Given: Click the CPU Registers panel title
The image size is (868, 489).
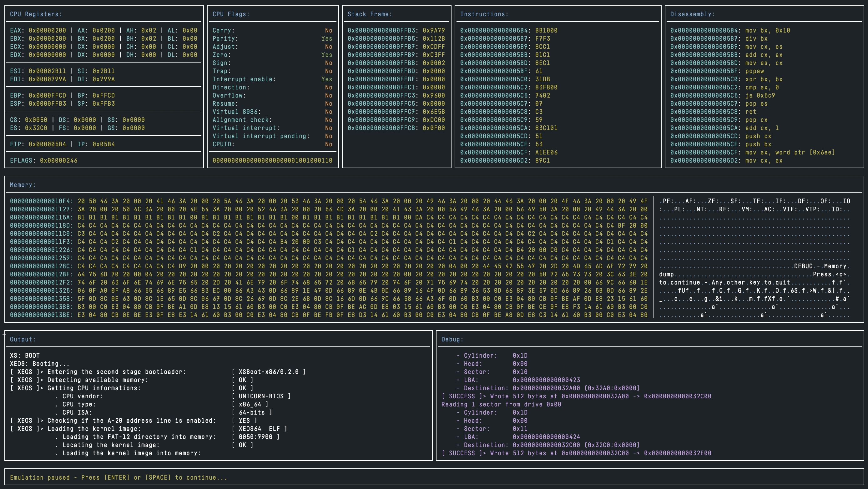Looking at the screenshot, I should tap(36, 14).
